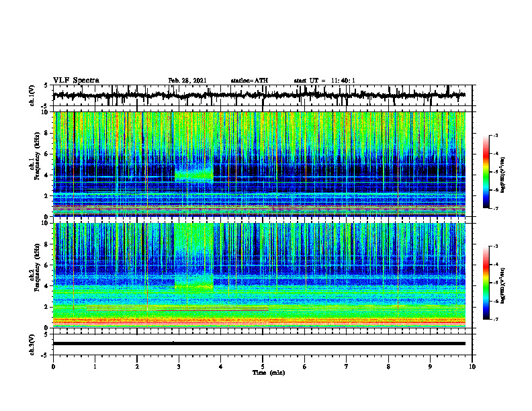Click the time axis tick label "5"

(263, 367)
